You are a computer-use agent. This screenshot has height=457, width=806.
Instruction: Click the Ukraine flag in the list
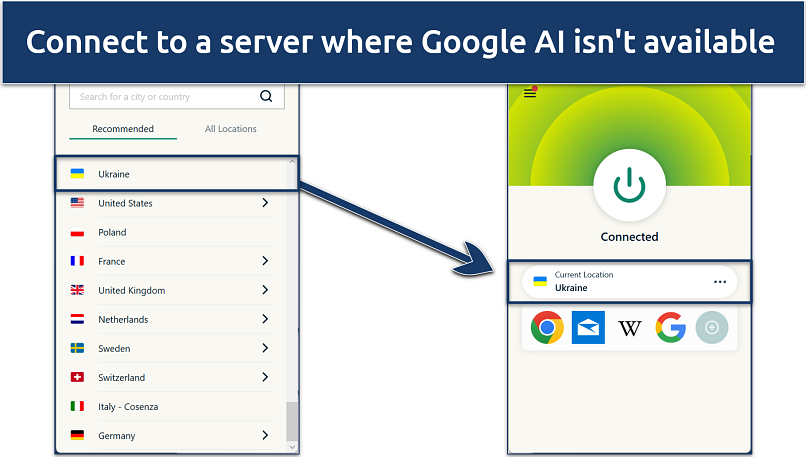click(x=77, y=174)
